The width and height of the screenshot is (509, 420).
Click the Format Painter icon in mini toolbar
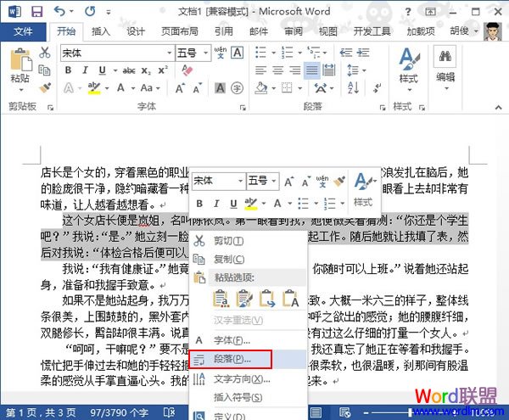coord(338,182)
